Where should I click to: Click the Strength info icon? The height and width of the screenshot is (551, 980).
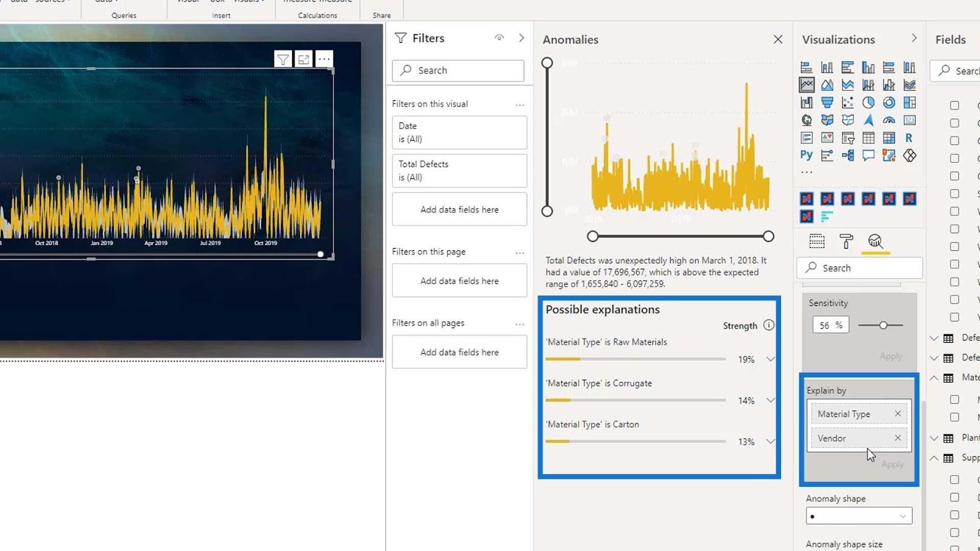point(769,325)
